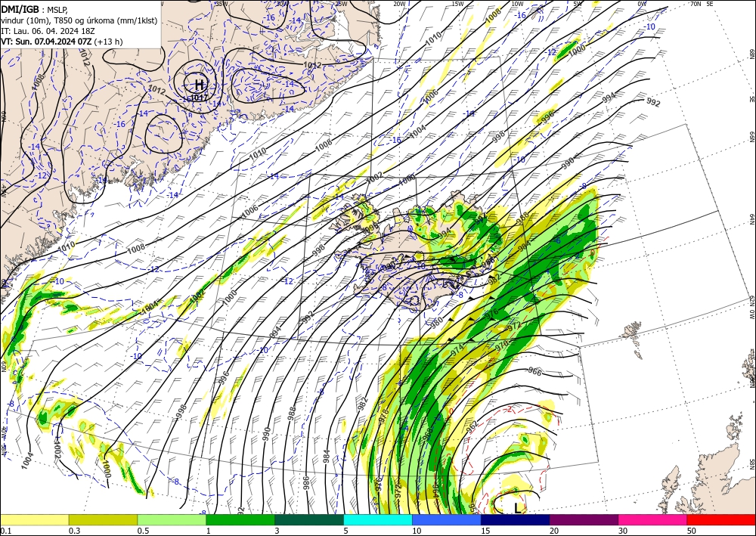Pick the light green 0.5–1 legend swatch

coord(172,519)
